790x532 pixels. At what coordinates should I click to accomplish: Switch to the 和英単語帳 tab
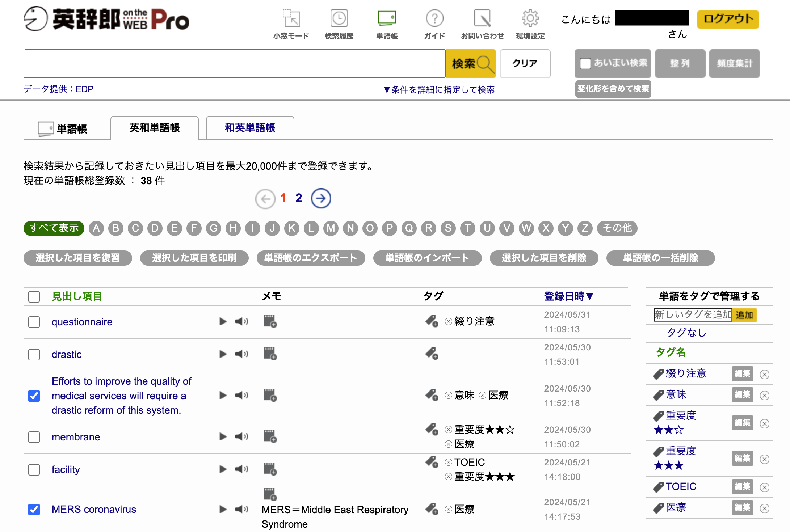(x=250, y=127)
